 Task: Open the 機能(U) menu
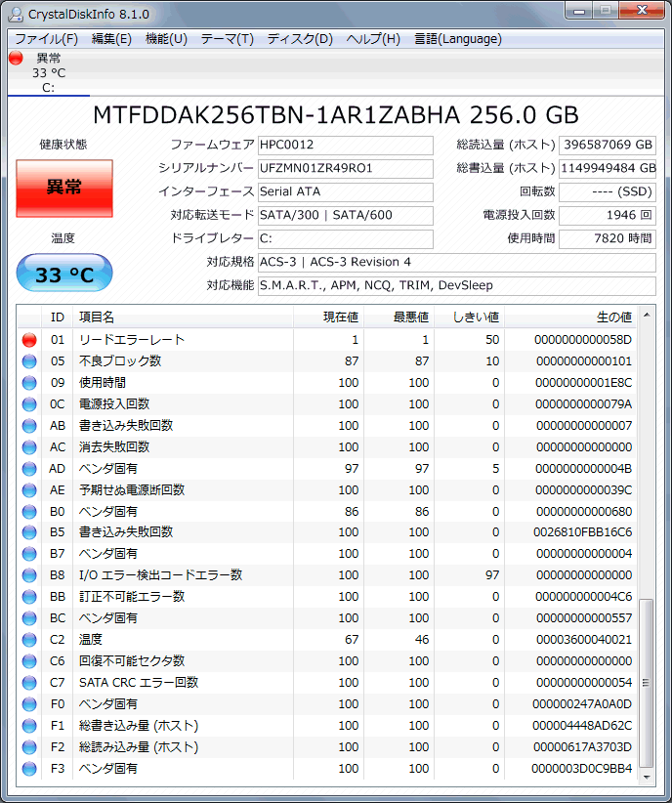point(166,39)
